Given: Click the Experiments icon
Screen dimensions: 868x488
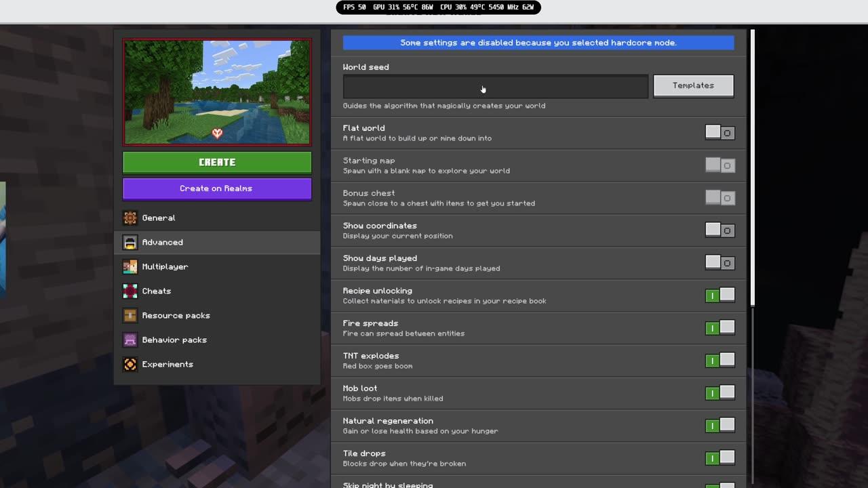Looking at the screenshot, I should point(130,364).
